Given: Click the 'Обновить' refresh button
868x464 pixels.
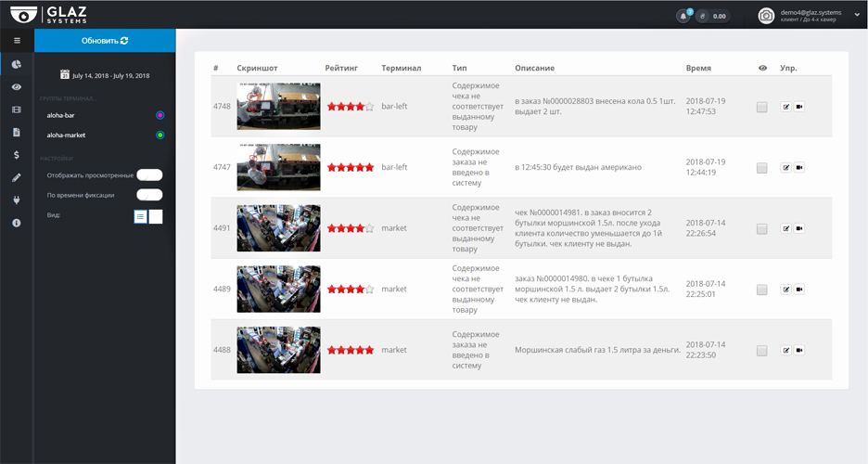Looking at the screenshot, I should tap(105, 41).
